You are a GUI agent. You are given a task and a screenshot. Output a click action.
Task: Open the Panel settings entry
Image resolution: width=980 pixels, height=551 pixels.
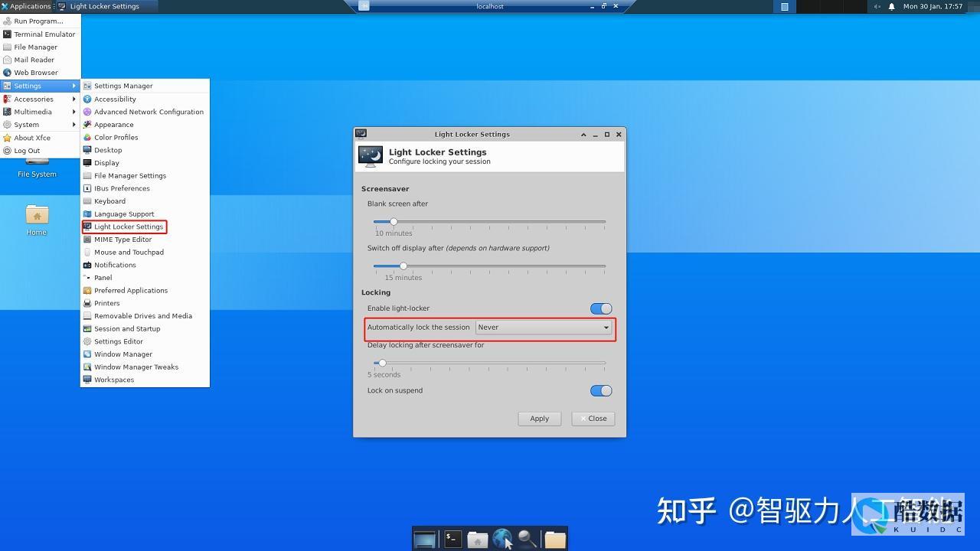(145, 278)
